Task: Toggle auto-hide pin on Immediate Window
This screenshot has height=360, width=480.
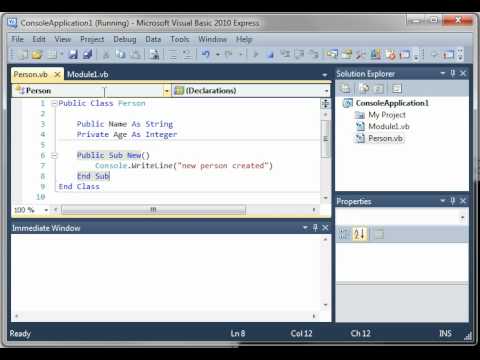Action: click(315, 228)
